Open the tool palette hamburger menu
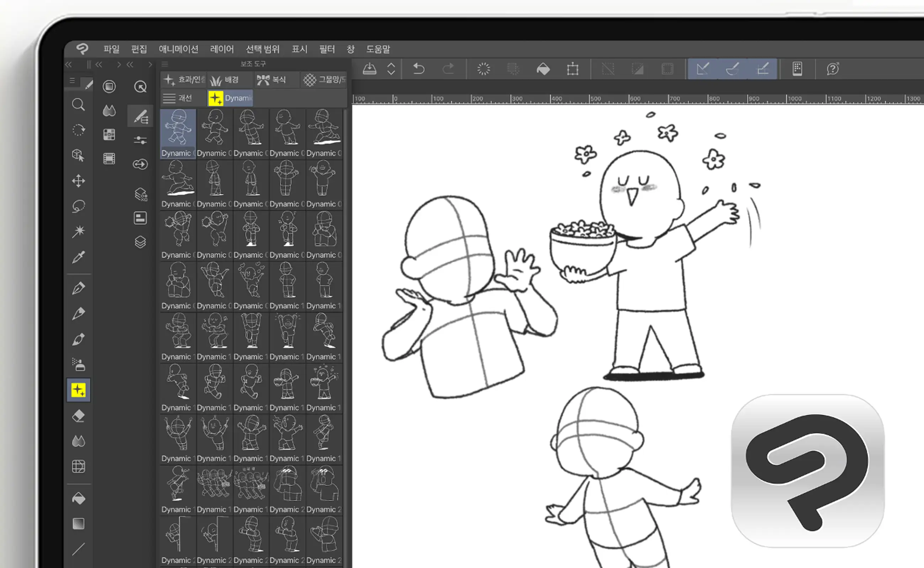 point(72,80)
